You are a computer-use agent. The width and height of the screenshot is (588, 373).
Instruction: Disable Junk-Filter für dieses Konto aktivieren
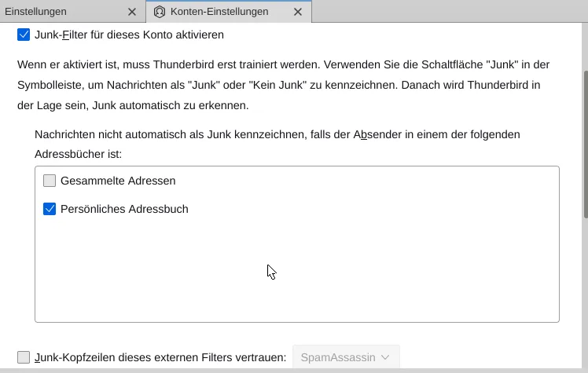pos(24,35)
